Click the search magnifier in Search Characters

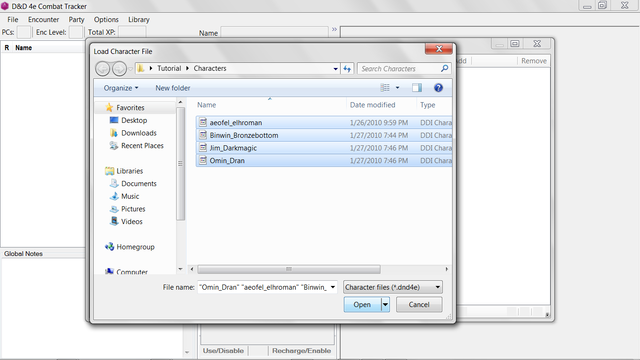(444, 69)
